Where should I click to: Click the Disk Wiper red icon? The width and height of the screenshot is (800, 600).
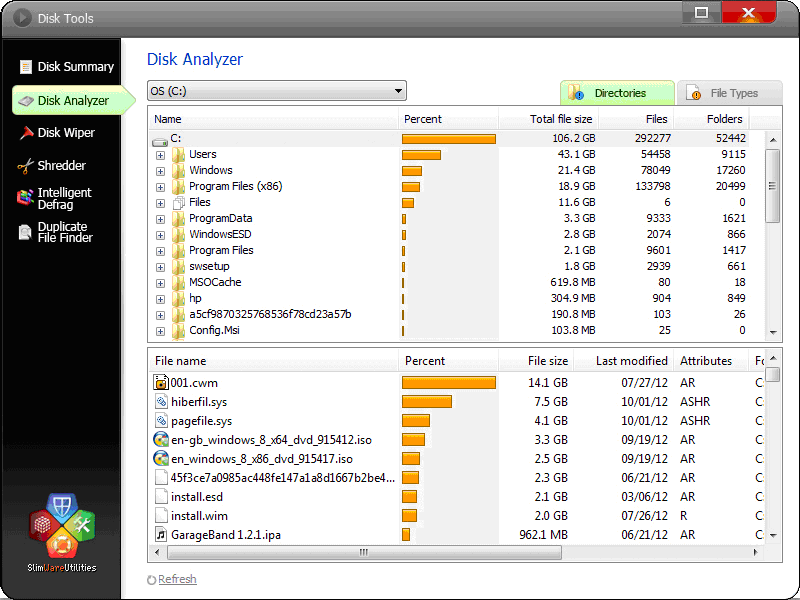click(x=26, y=133)
